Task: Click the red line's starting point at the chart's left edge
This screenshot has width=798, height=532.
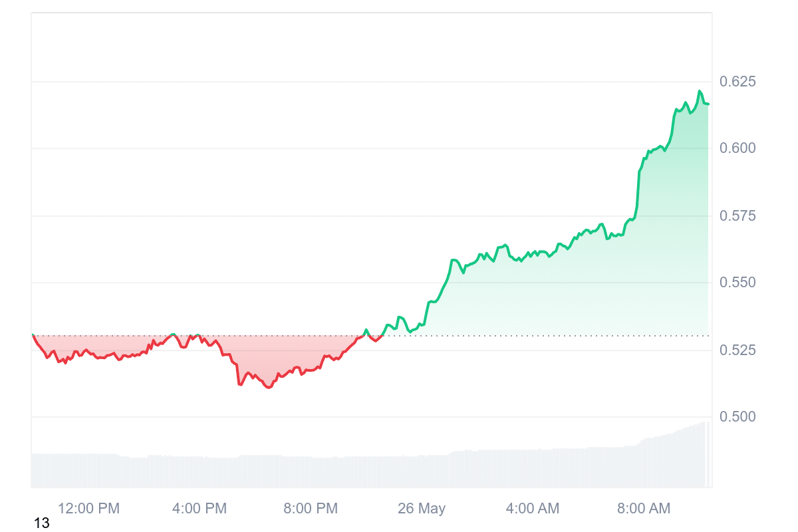Action: pyautogui.click(x=33, y=335)
